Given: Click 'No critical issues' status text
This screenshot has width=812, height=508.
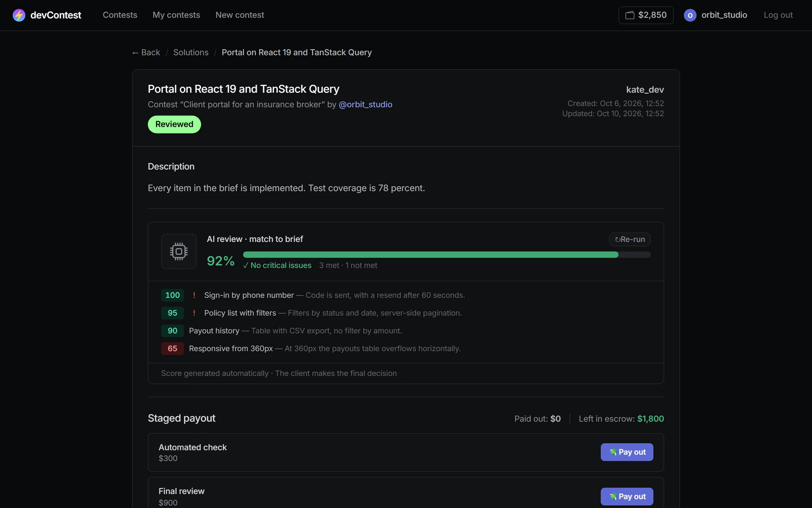Looking at the screenshot, I should [x=277, y=265].
